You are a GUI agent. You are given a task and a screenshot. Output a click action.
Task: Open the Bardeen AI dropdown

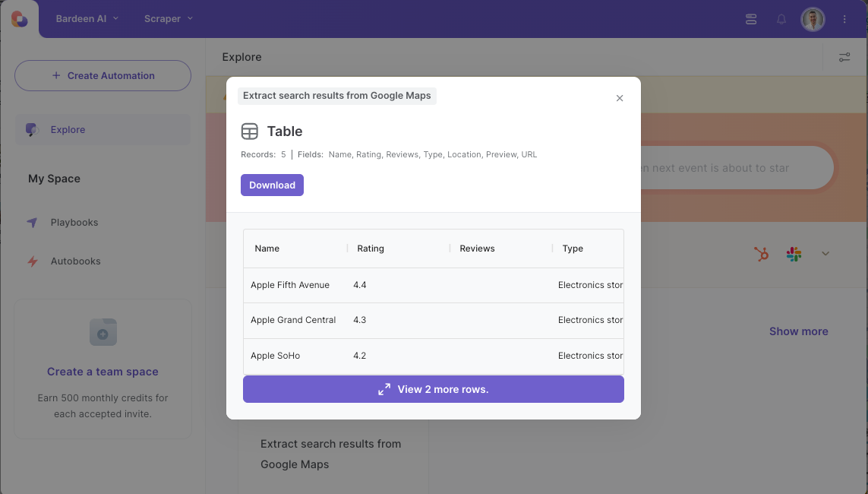(x=87, y=18)
